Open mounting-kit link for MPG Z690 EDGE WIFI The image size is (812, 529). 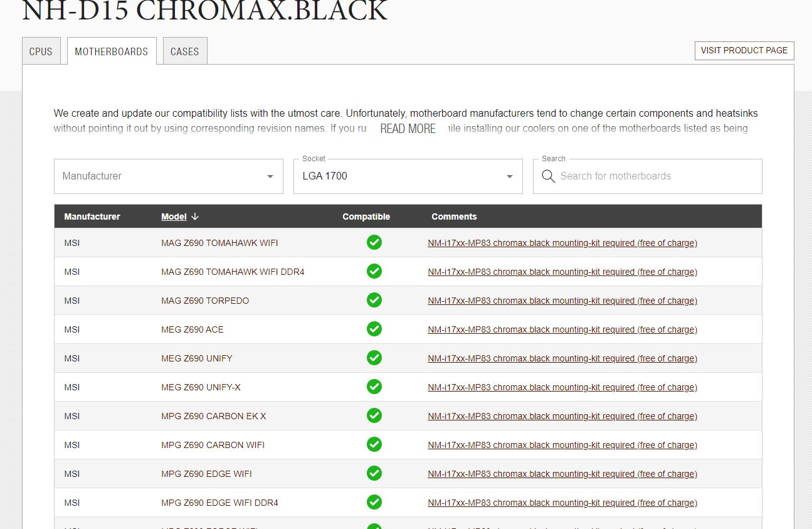point(562,474)
